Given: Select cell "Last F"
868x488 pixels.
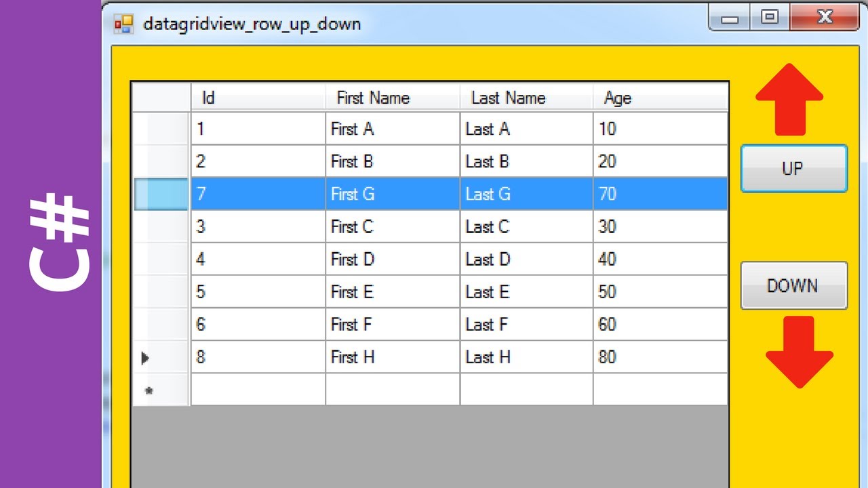Looking at the screenshot, I should (526, 324).
